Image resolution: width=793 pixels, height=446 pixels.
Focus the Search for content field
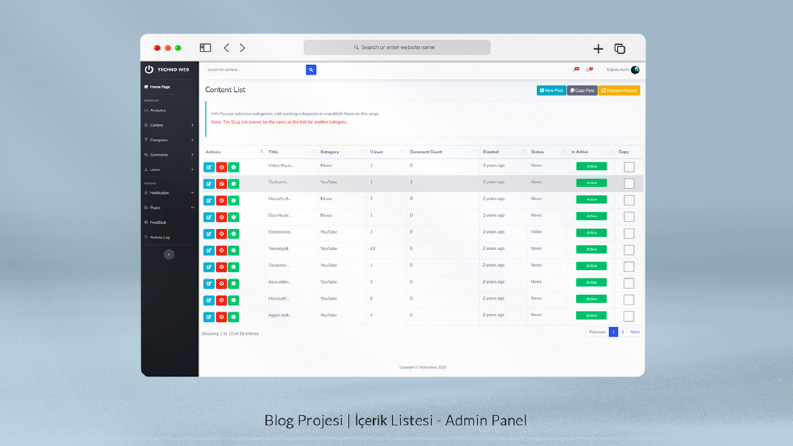[254, 70]
